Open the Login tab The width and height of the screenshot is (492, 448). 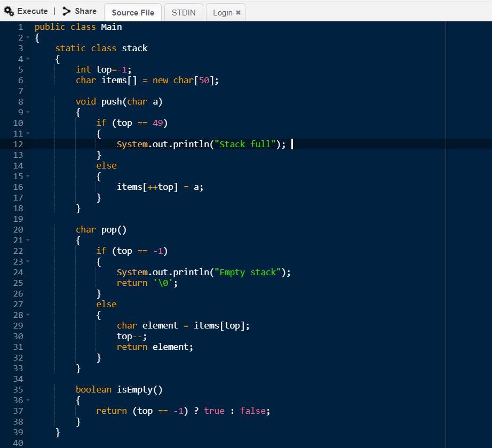223,13
